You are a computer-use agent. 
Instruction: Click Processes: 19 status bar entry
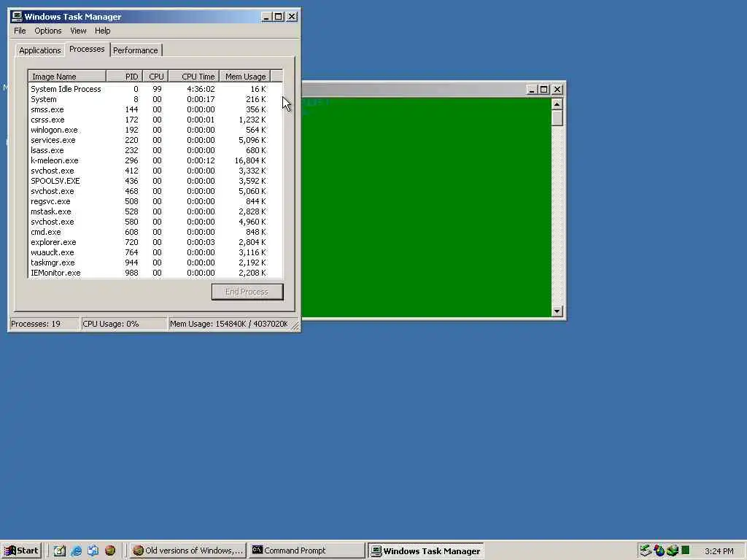(44, 324)
